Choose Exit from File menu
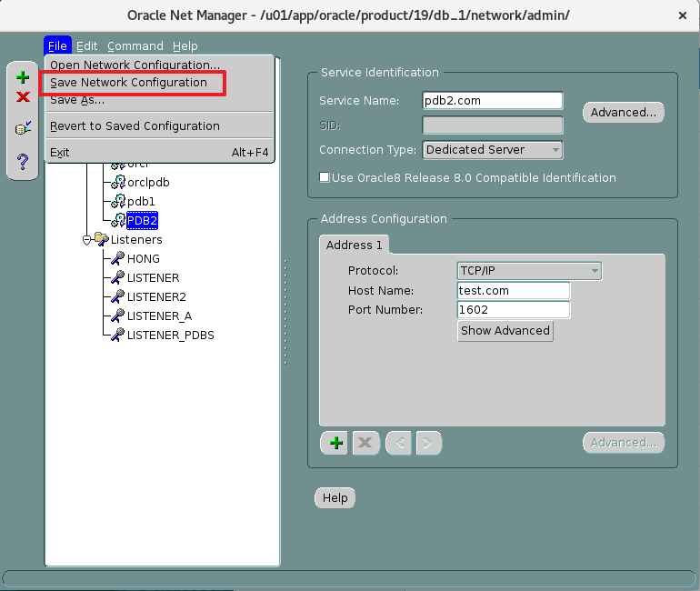 click(160, 152)
